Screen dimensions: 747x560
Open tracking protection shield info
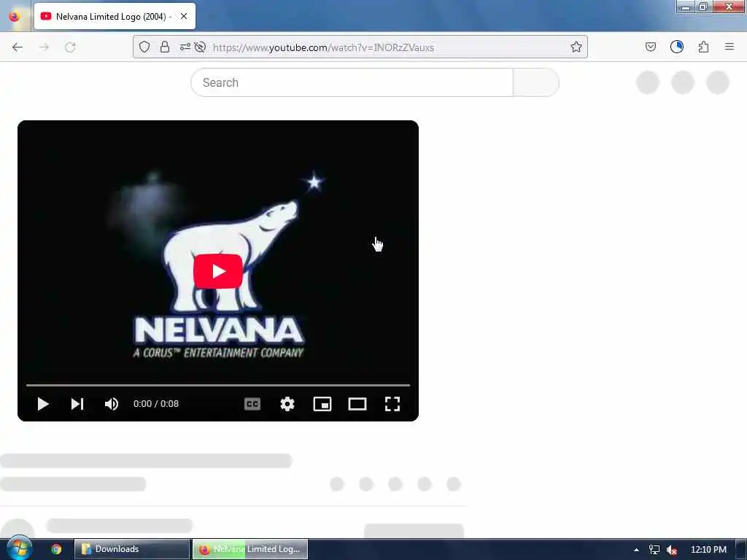click(144, 47)
